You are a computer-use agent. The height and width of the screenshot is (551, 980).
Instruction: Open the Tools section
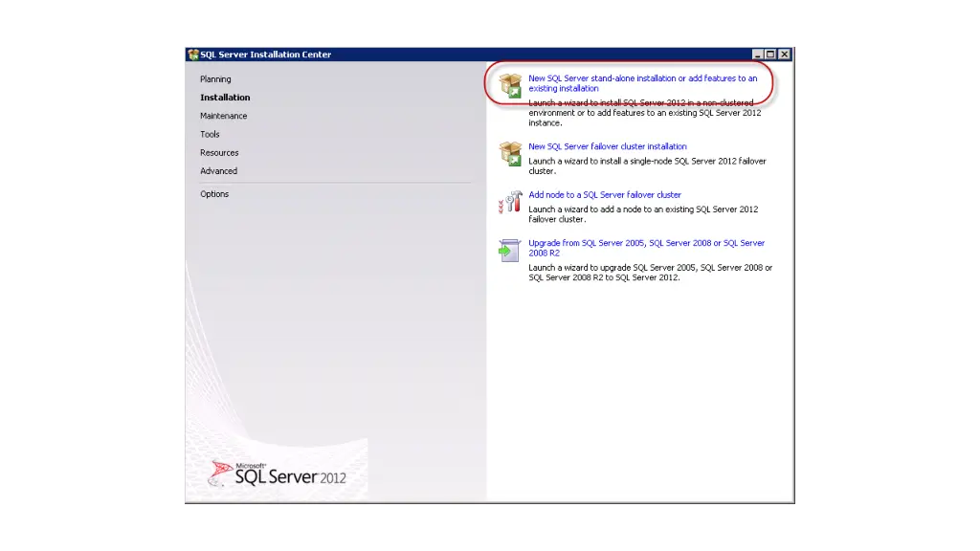210,134
